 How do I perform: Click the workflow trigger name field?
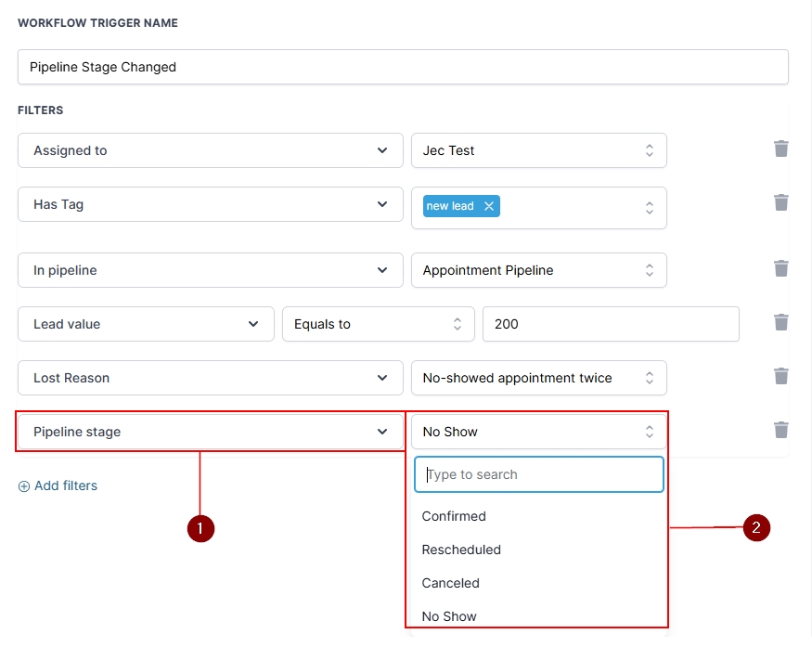coord(403,67)
